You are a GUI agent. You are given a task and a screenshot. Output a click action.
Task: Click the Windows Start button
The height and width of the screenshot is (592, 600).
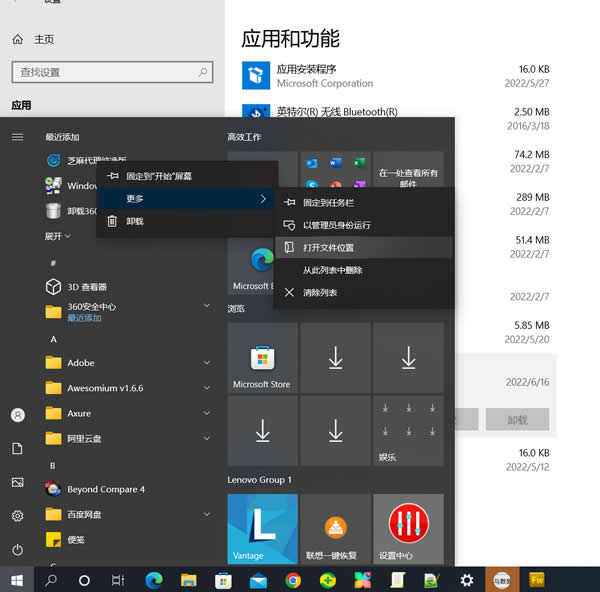click(x=17, y=580)
